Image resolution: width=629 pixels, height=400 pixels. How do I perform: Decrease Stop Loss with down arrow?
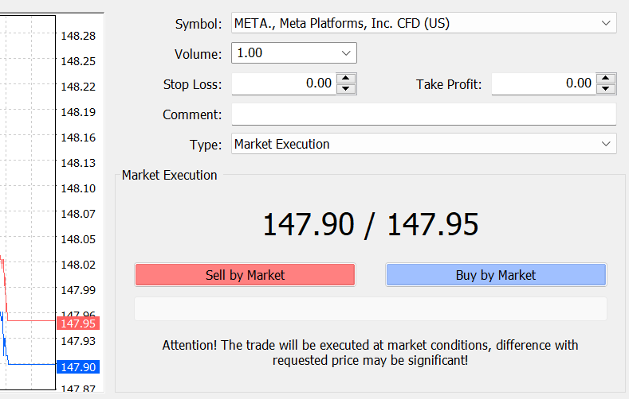tap(346, 89)
